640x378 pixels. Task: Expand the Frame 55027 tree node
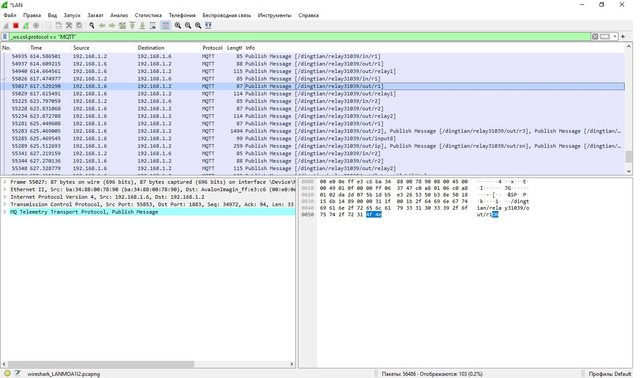tap(4, 182)
